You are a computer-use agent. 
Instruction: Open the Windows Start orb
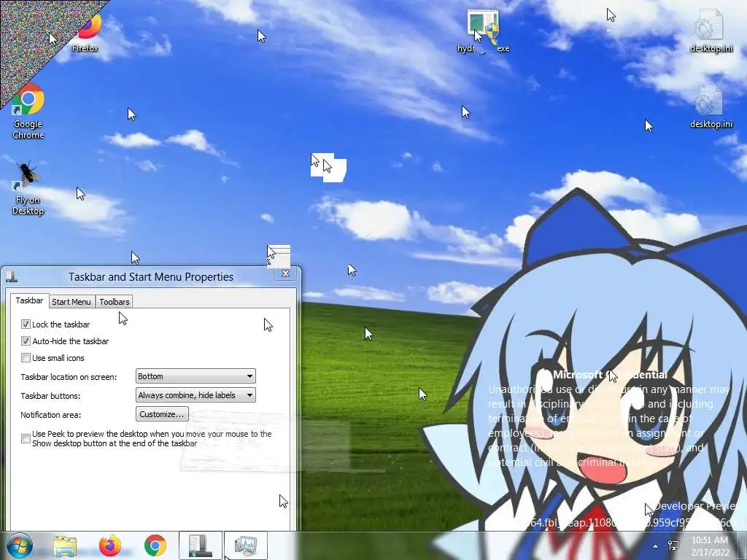19,545
